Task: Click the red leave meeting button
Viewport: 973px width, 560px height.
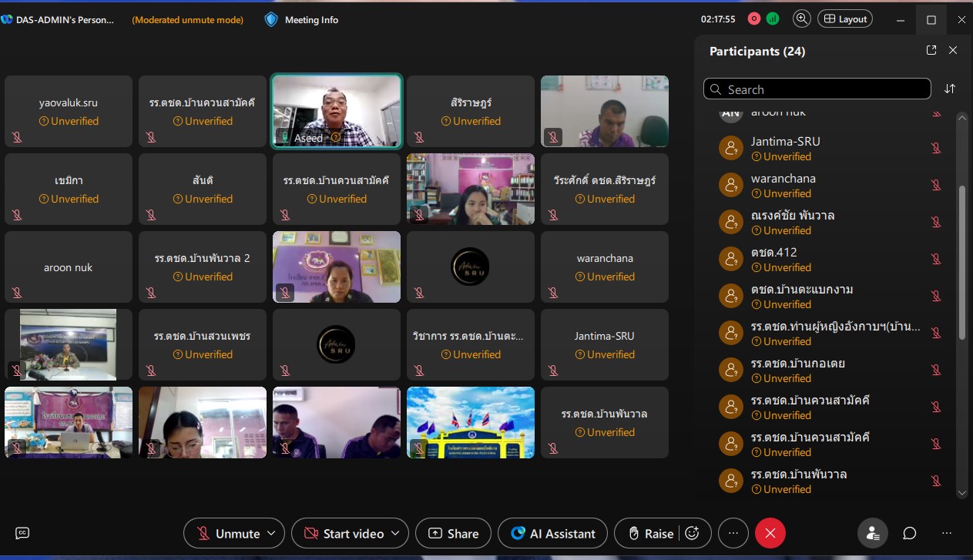Action: click(770, 533)
